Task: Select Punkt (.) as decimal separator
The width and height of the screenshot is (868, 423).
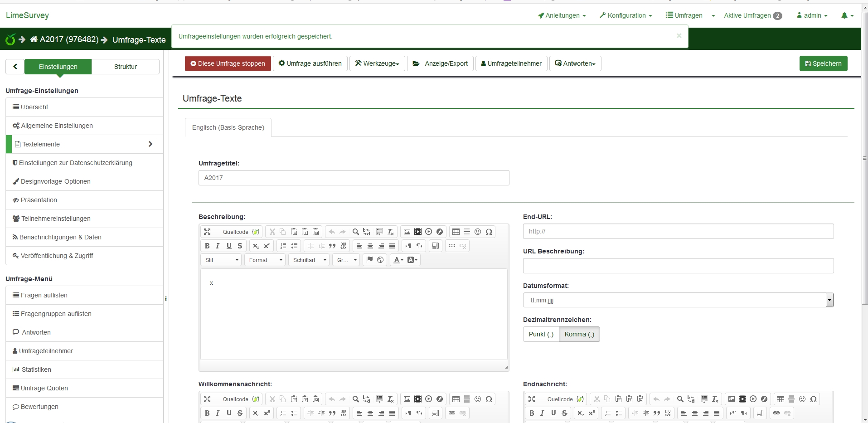Action: pos(541,334)
